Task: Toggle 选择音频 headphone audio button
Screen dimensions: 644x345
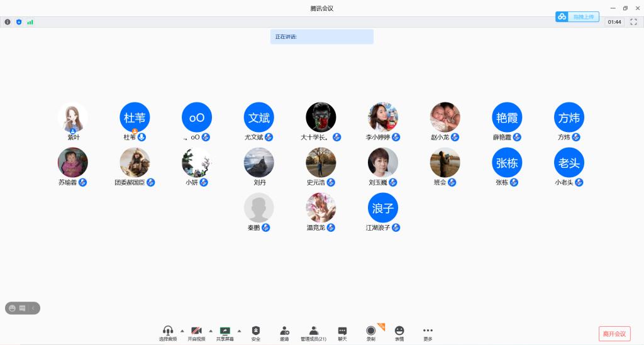Action: click(168, 331)
